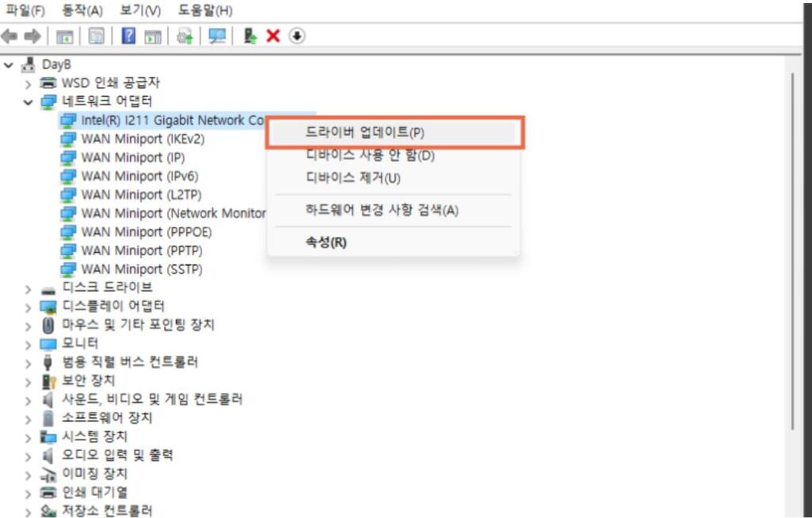Click the black down-arrow toolbar icon
812x518 pixels.
297,36
